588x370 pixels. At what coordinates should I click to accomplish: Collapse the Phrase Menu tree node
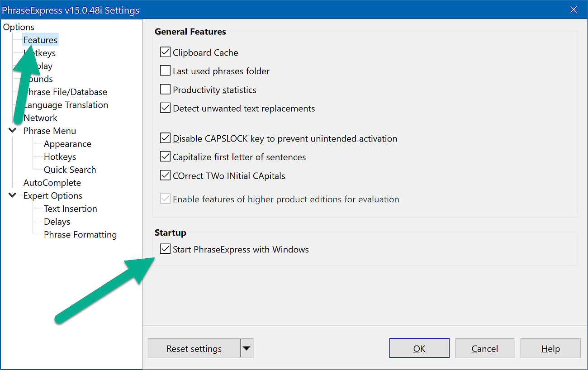pyautogui.click(x=13, y=131)
